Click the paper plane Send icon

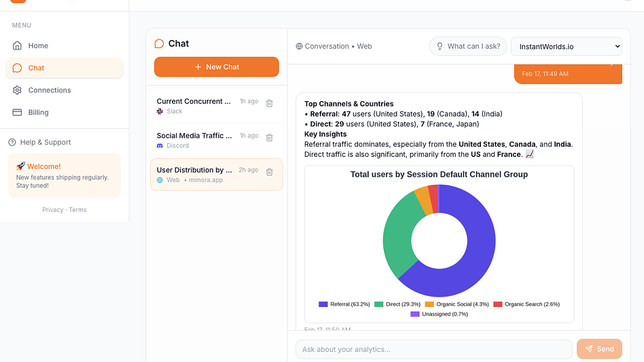pyautogui.click(x=589, y=349)
